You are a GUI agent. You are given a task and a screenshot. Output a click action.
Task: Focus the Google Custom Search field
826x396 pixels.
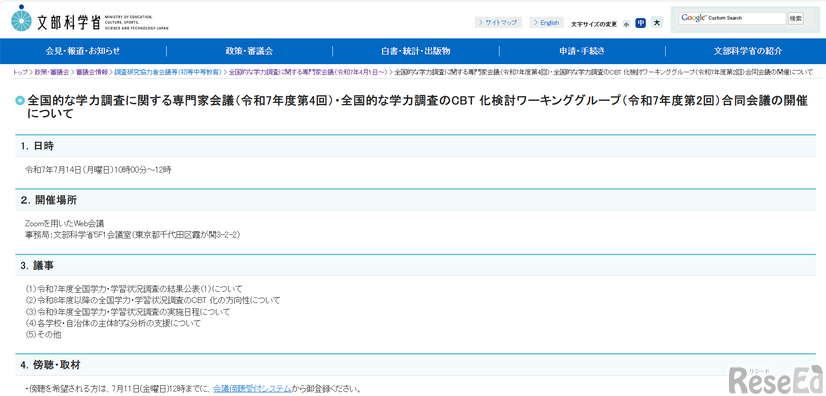(732, 18)
